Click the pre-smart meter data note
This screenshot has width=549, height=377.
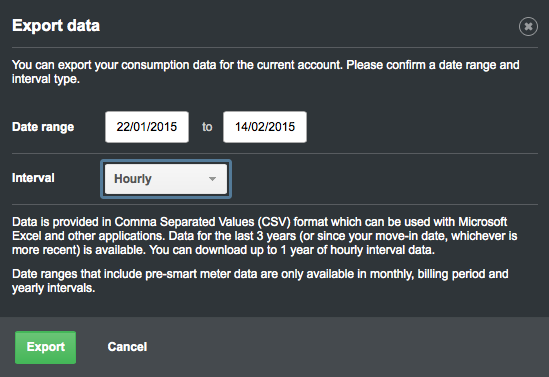(260, 281)
